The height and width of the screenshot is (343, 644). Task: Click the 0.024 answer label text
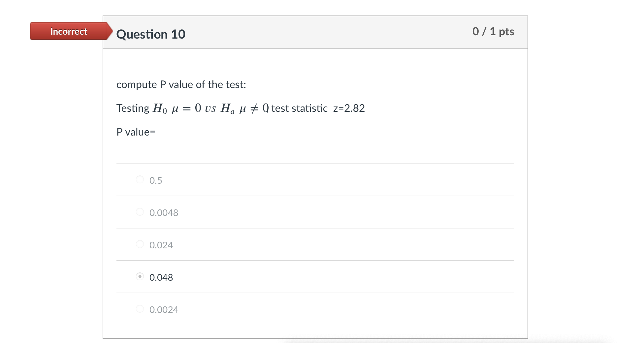pos(161,245)
